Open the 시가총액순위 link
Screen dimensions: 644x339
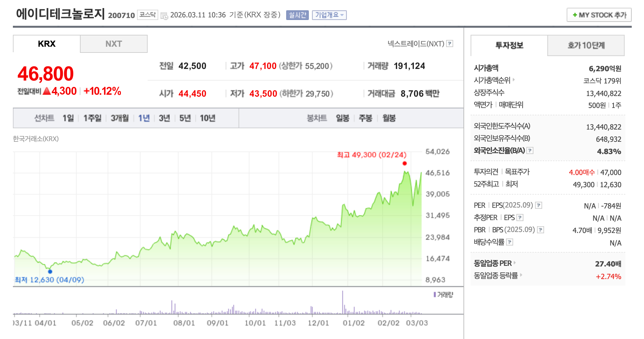click(492, 80)
